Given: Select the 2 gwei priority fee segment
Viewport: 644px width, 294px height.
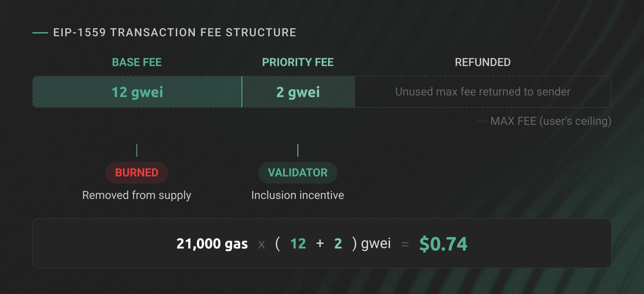Looking at the screenshot, I should click(x=298, y=92).
